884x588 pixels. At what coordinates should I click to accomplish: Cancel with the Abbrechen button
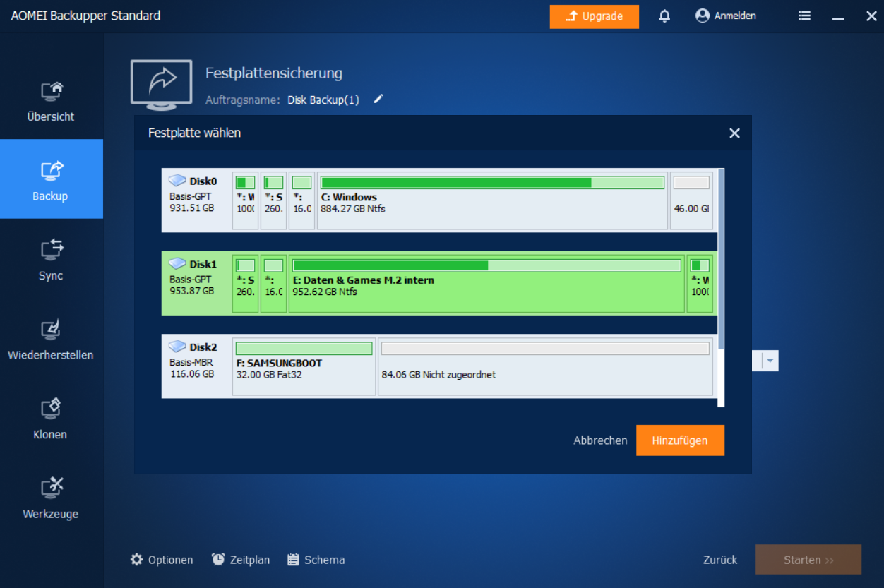tap(600, 440)
